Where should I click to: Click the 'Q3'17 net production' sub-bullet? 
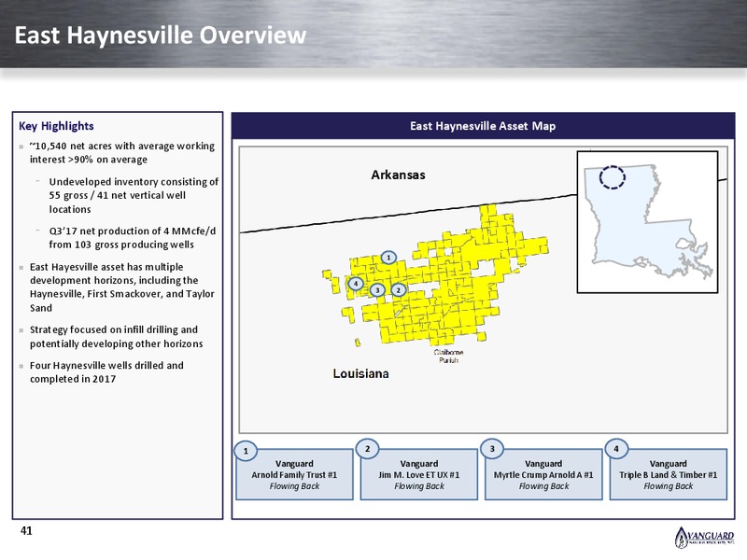(132, 238)
